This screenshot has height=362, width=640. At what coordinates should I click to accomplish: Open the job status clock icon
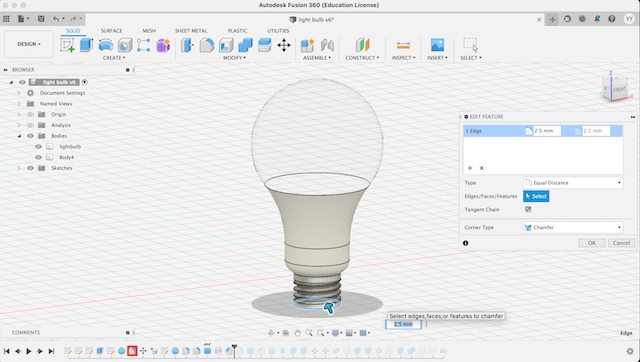point(582,19)
